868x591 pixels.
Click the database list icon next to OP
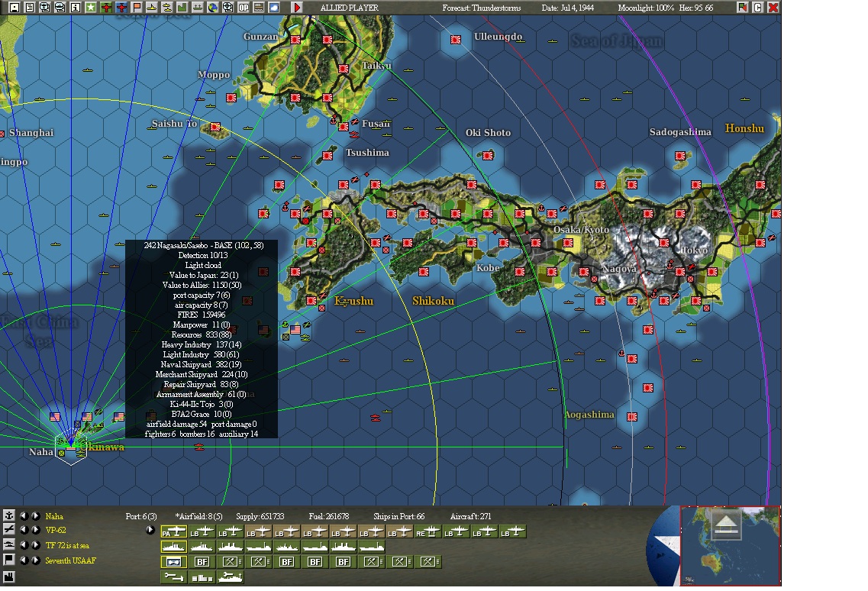point(258,7)
